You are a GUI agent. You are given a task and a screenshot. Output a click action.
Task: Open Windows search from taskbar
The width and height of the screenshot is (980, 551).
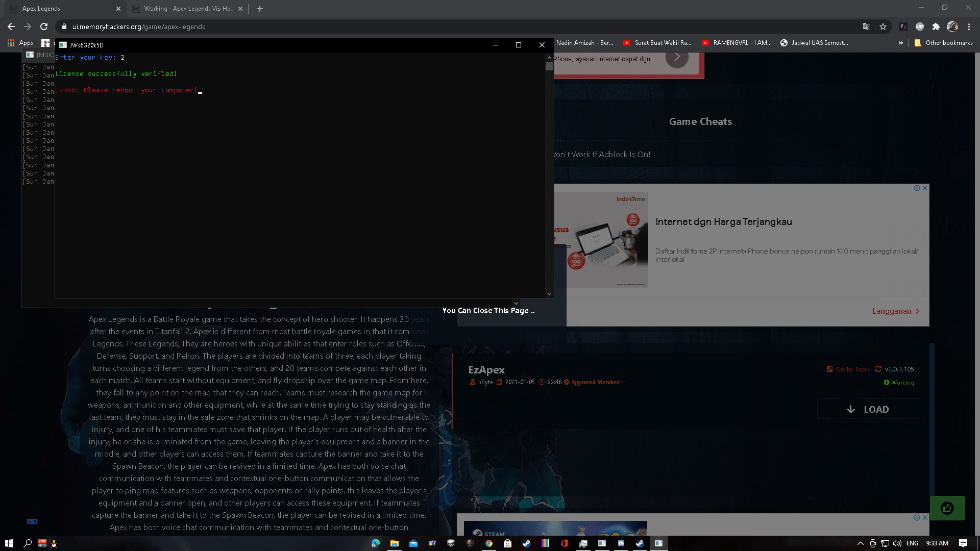pyautogui.click(x=28, y=543)
